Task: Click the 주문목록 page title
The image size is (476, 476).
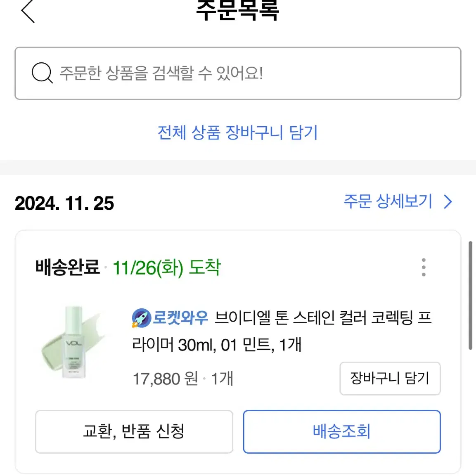Action: (x=238, y=10)
